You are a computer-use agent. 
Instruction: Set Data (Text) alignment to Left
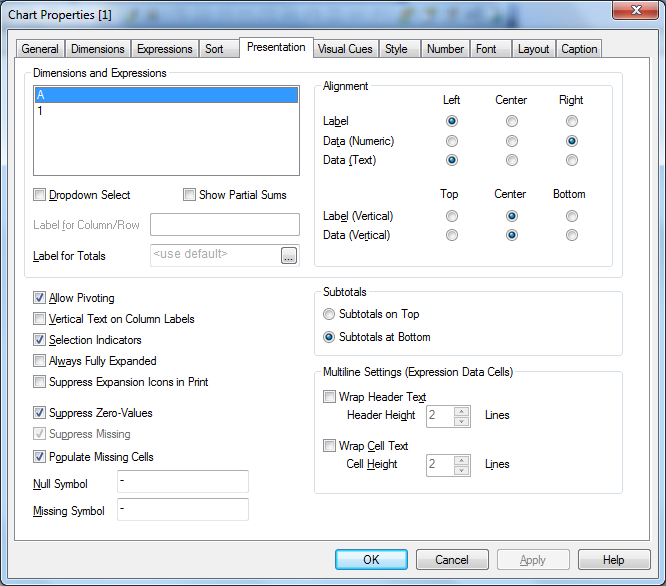tap(452, 160)
